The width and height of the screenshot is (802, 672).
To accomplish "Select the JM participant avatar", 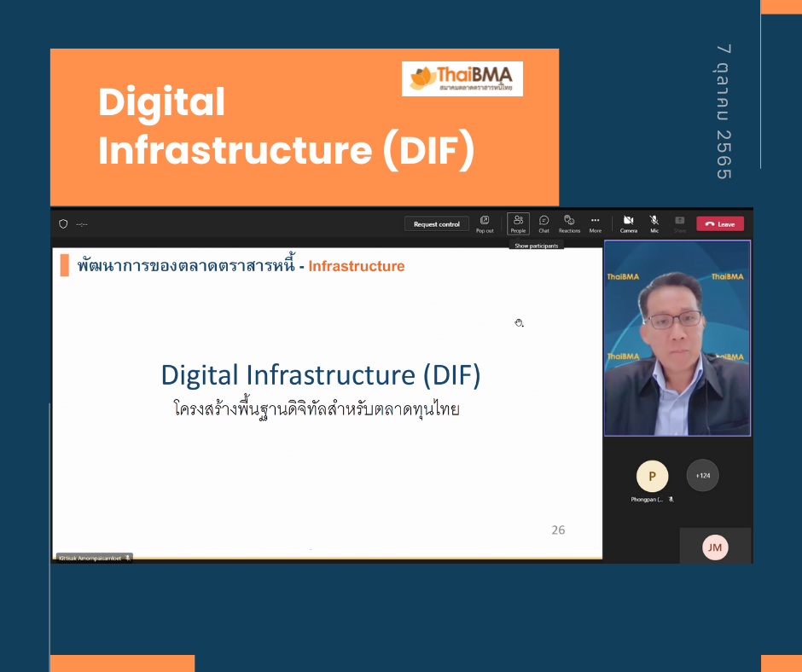I will click(x=715, y=547).
